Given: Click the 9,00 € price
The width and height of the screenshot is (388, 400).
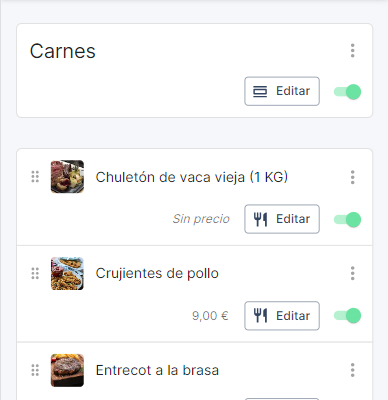Looking at the screenshot, I should (210, 316).
